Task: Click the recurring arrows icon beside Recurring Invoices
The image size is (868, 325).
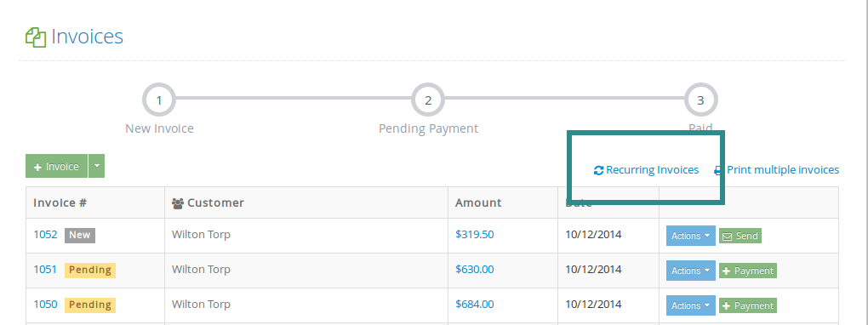Action: [x=598, y=170]
